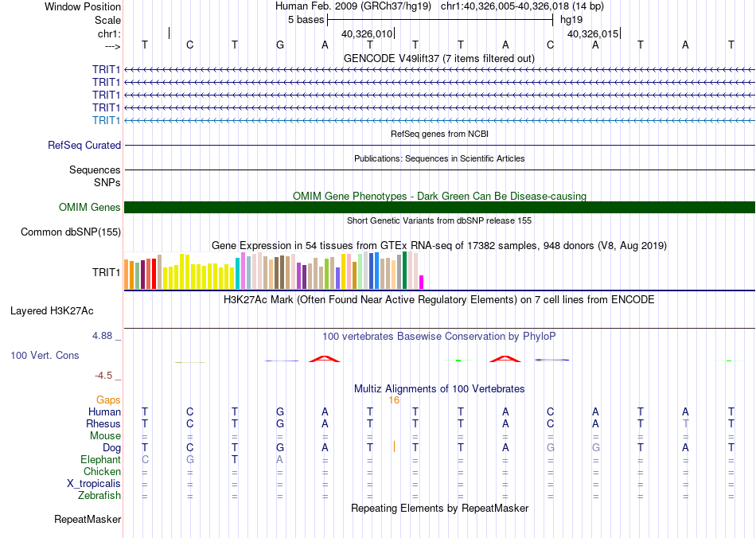The width and height of the screenshot is (756, 538).
Task: Click the OMIM Genes dark green bar
Action: point(439,207)
